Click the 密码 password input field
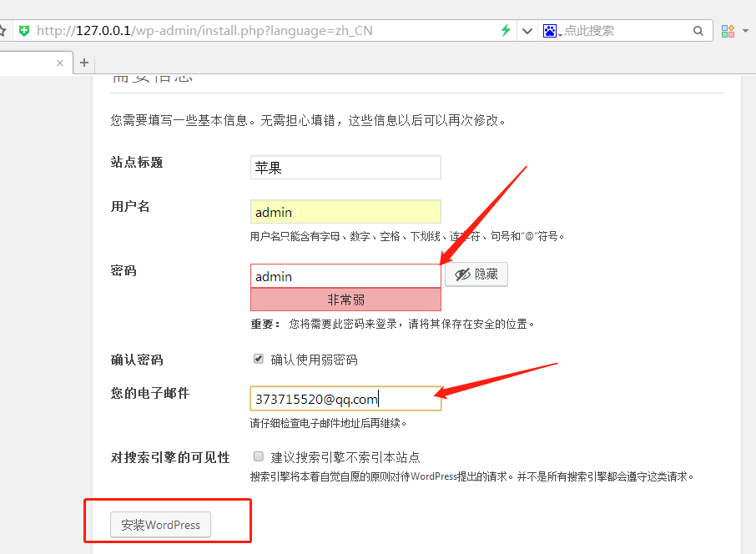Viewport: 756px width, 554px height. [x=345, y=276]
